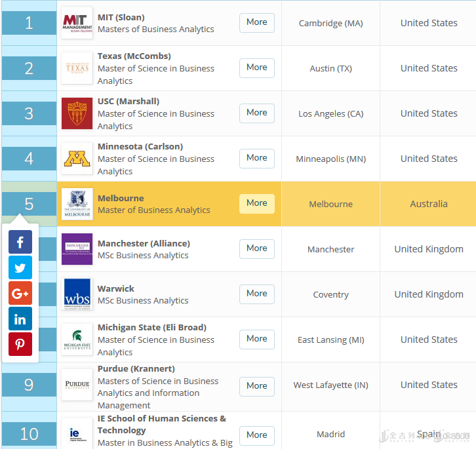Open Warwick school name link

coord(115,288)
